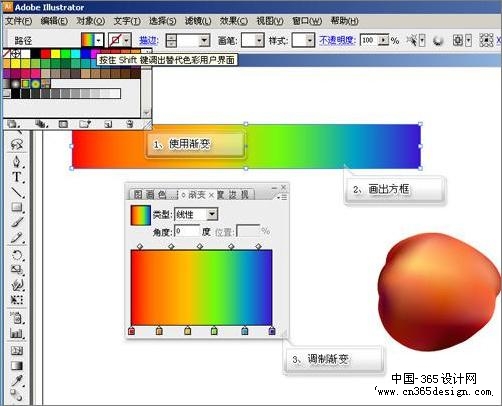The width and height of the screenshot is (502, 406).
Task: Select the Blend tool
Action: 17,395
